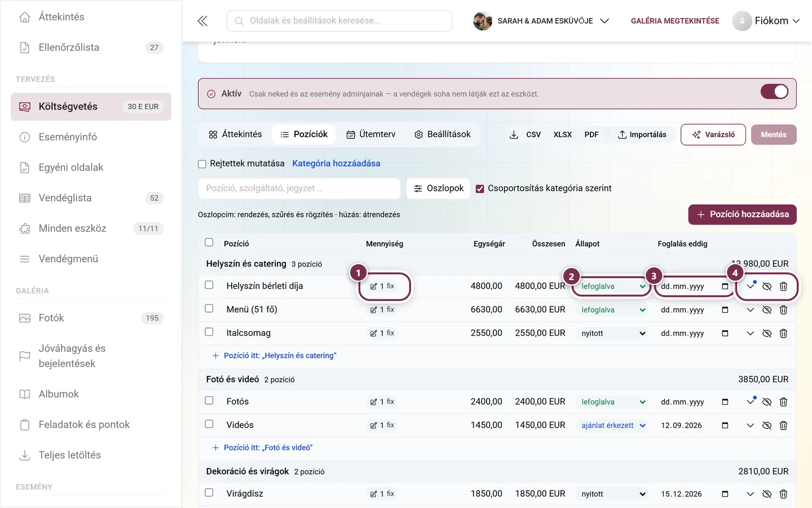The width and height of the screenshot is (812, 508).
Task: Select the Pozíciók tab
Action: (304, 134)
